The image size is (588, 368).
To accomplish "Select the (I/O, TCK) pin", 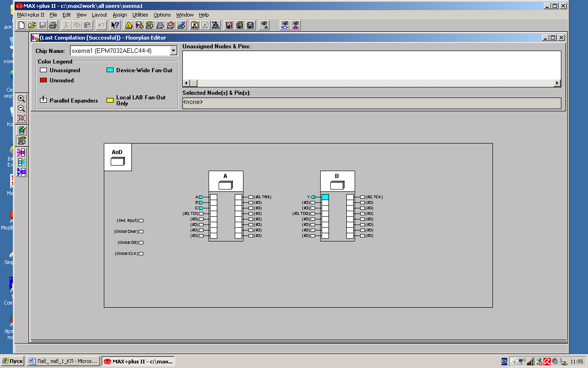I will (362, 197).
